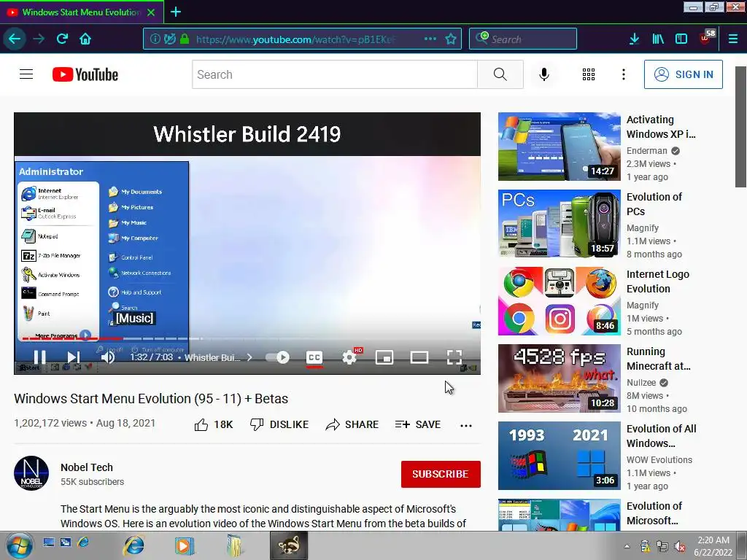This screenshot has height=560, width=747.
Task: Toggle closed captions CC button
Action: click(x=314, y=357)
